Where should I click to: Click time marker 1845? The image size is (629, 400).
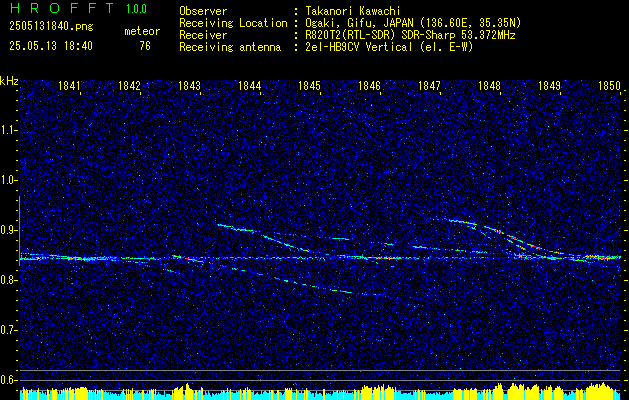[x=309, y=86]
